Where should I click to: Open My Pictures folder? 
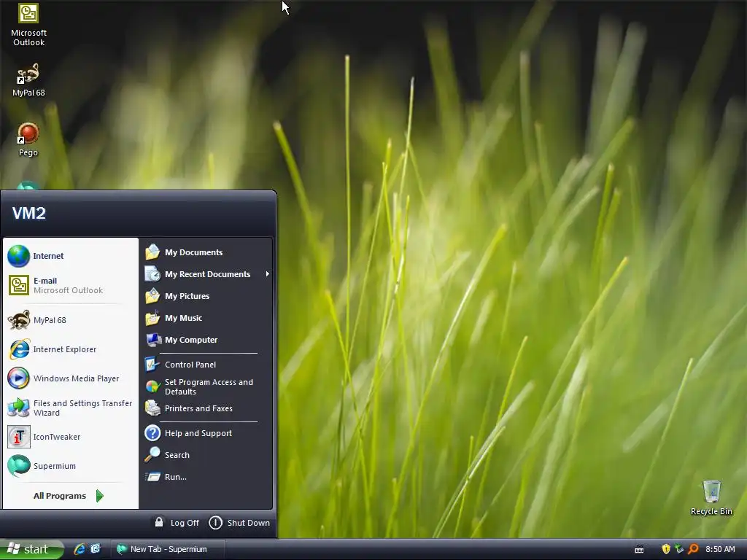click(x=207, y=296)
